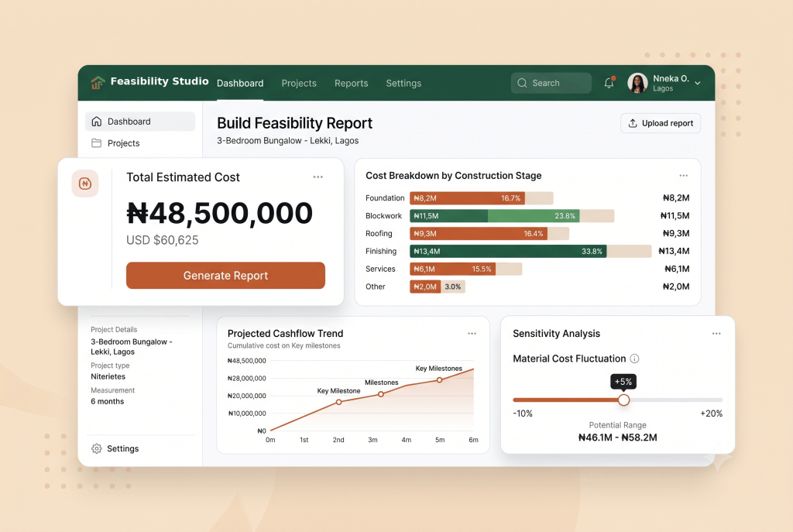Click the info icon beside Material Cost Fluctuation
This screenshot has width=793, height=532.
634,359
